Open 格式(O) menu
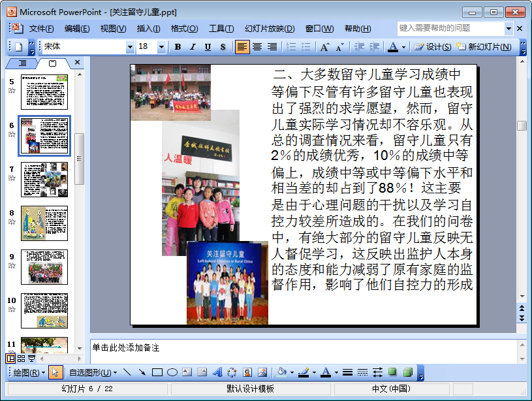 184,29
